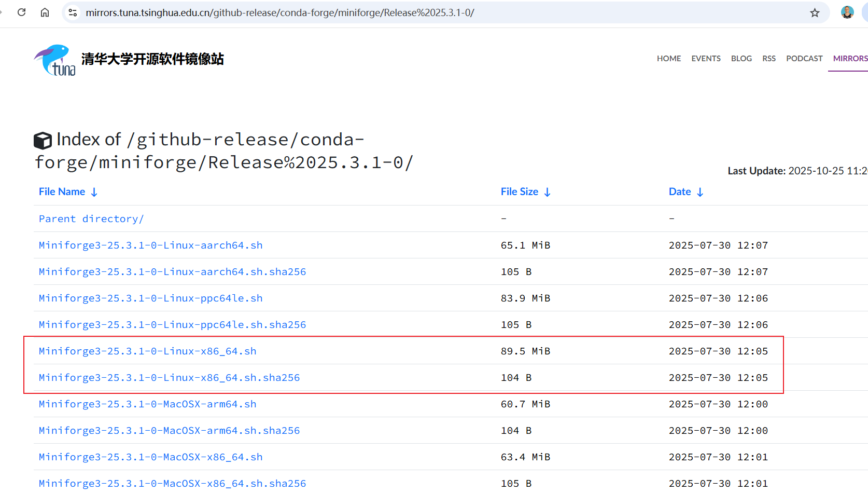
Task: Go to the EVENTS navigation item
Action: tap(706, 59)
